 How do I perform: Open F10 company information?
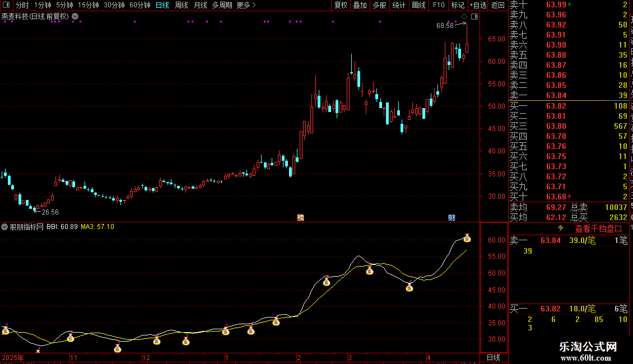[x=439, y=5]
